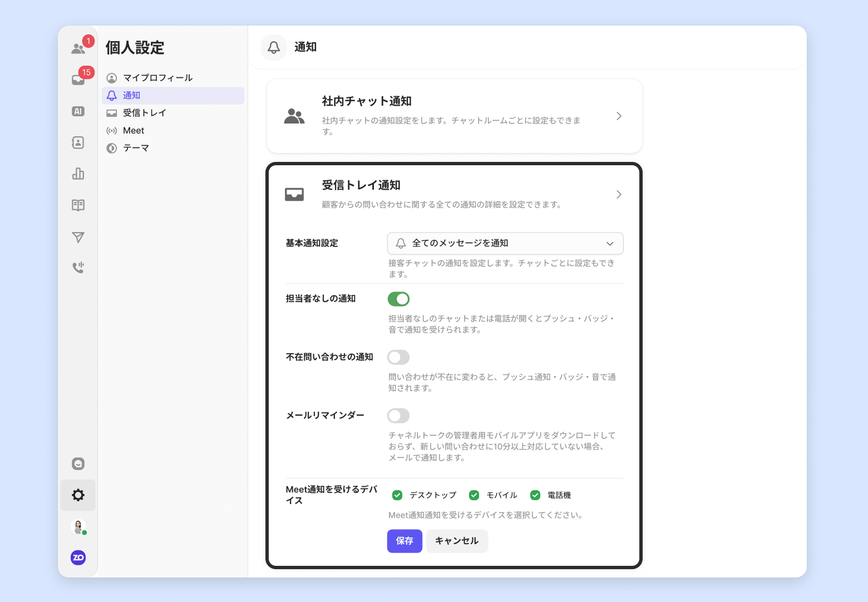This screenshot has height=602, width=868.
Task: Open the phone call icon
Action: coord(78,268)
